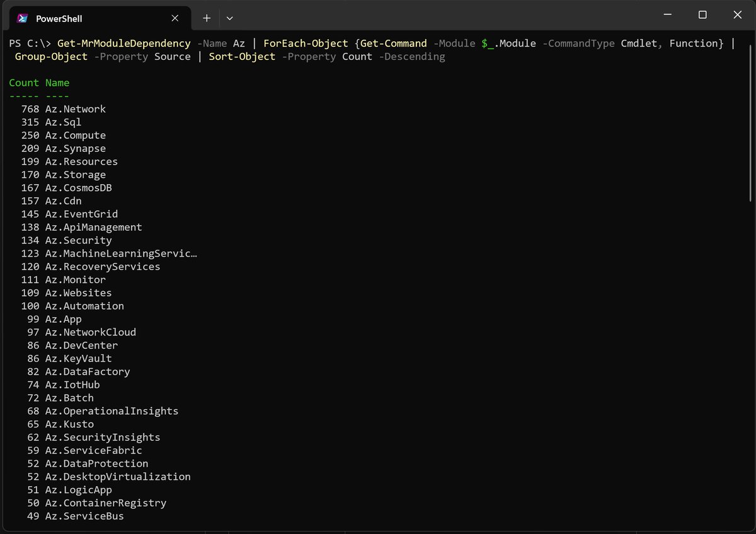This screenshot has height=534, width=756.
Task: Click the Az.Network row
Action: (x=64, y=109)
